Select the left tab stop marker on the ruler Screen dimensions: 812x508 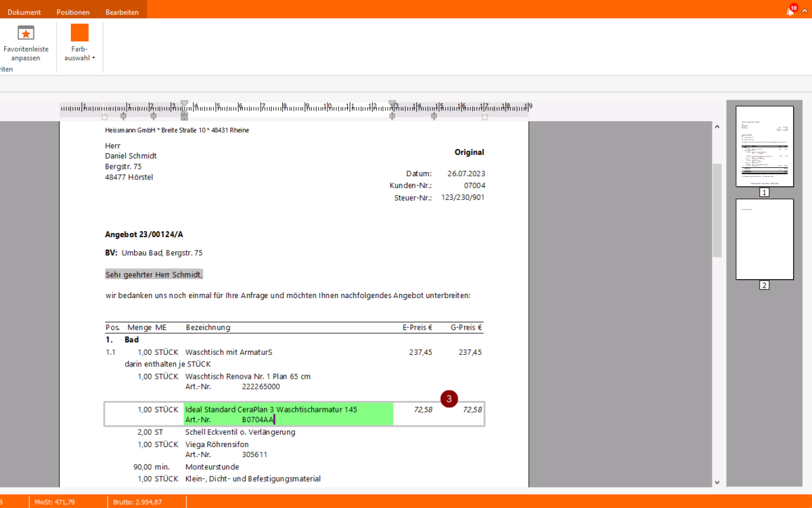(x=123, y=115)
